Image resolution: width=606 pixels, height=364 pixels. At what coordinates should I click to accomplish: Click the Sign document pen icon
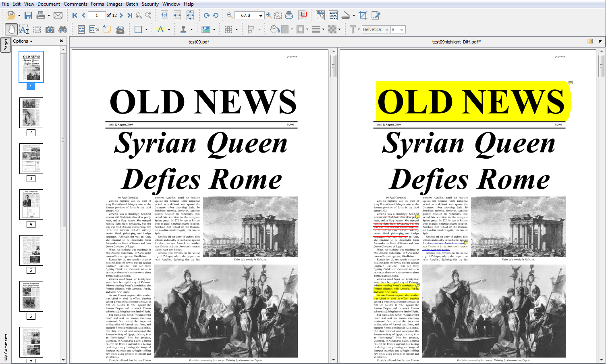[376, 15]
